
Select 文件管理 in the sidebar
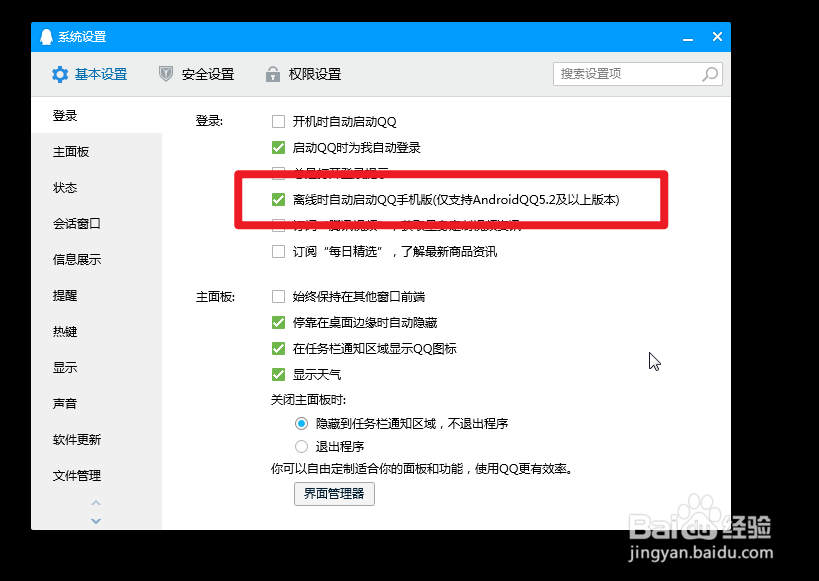(97, 476)
